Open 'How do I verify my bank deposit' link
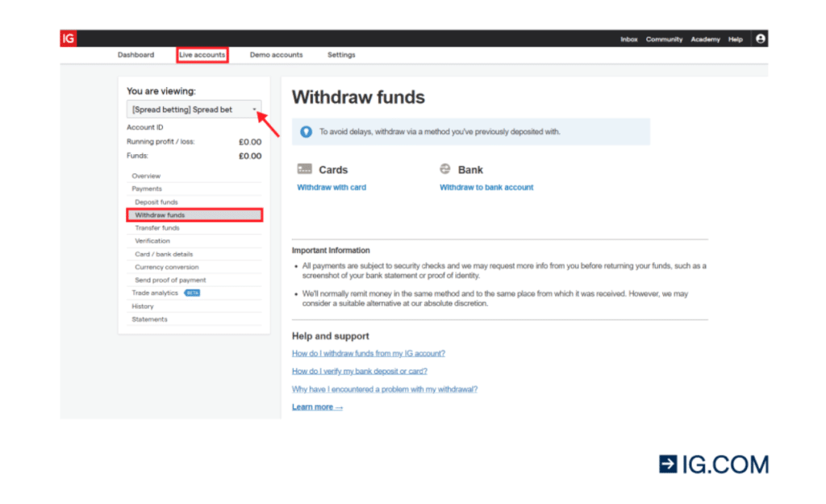Screen dimensions: 826x504 [x=359, y=371]
